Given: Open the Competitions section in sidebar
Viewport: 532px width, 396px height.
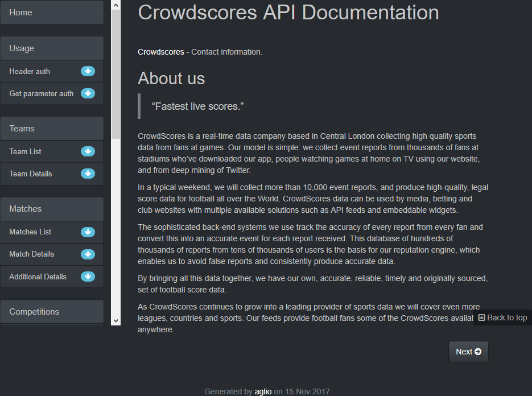Looking at the screenshot, I should point(52,311).
